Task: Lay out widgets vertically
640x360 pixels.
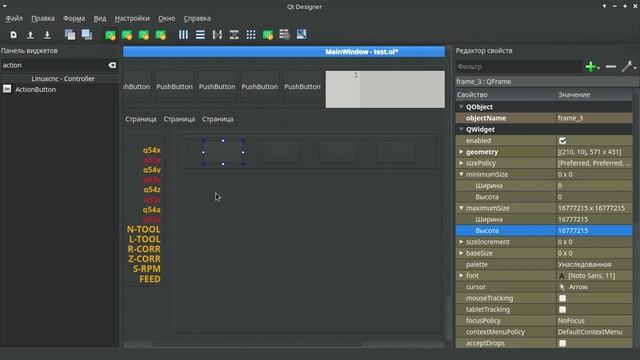Action: (200, 35)
